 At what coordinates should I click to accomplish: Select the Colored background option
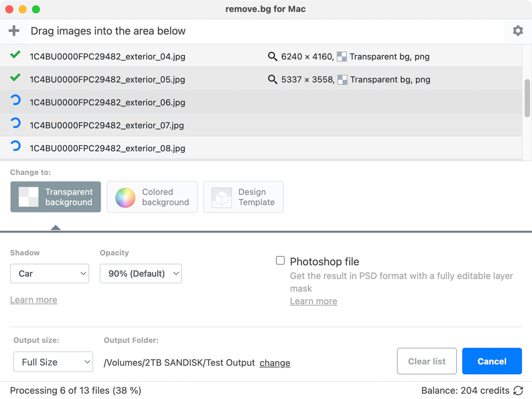pos(152,197)
